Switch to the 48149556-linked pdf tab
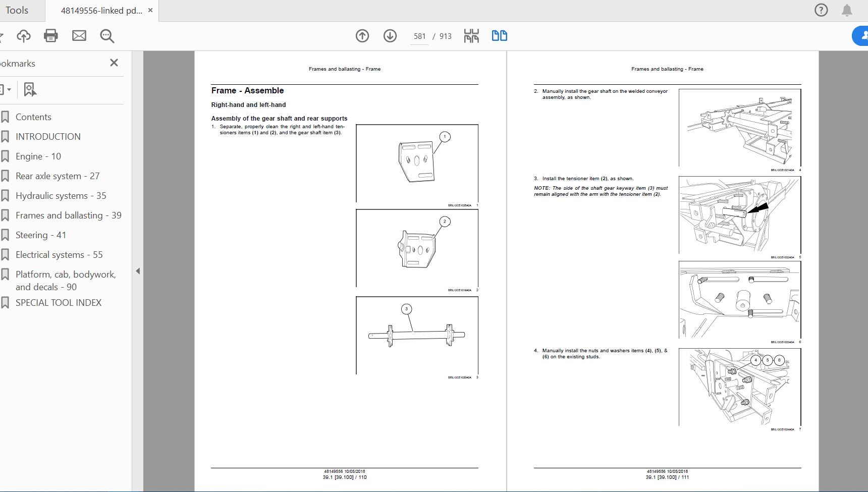Image resolution: width=868 pixels, height=492 pixels. [x=101, y=10]
